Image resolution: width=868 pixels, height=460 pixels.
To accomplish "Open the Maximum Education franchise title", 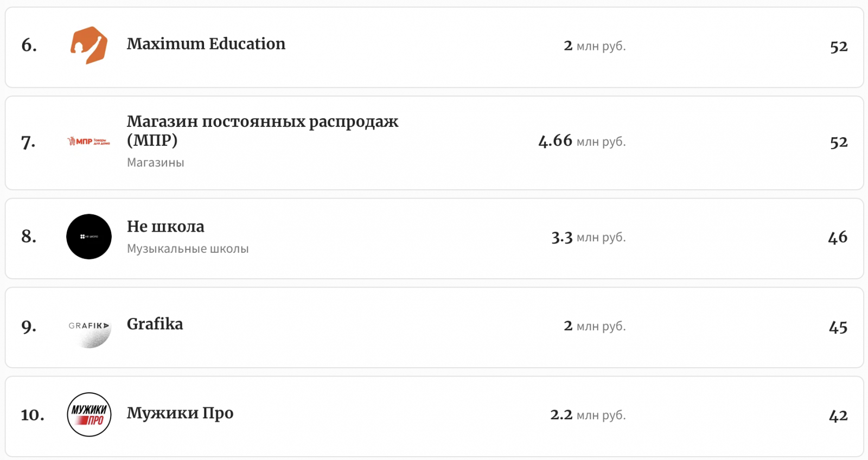I will tap(206, 44).
